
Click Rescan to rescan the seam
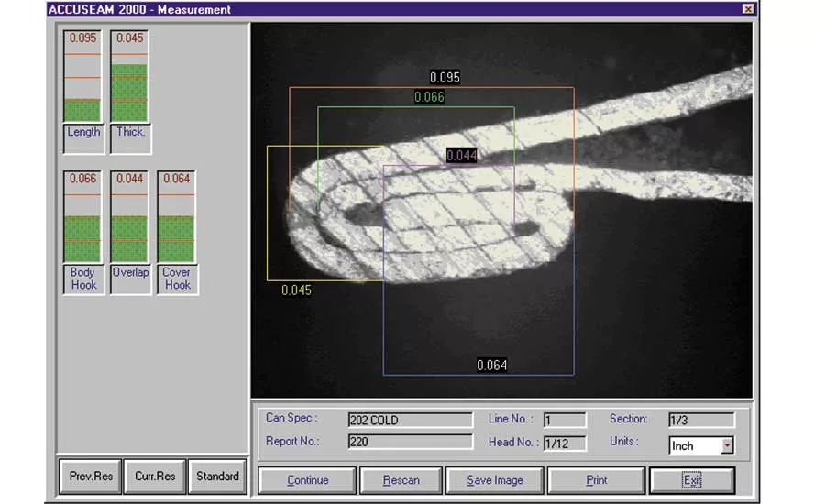click(401, 480)
